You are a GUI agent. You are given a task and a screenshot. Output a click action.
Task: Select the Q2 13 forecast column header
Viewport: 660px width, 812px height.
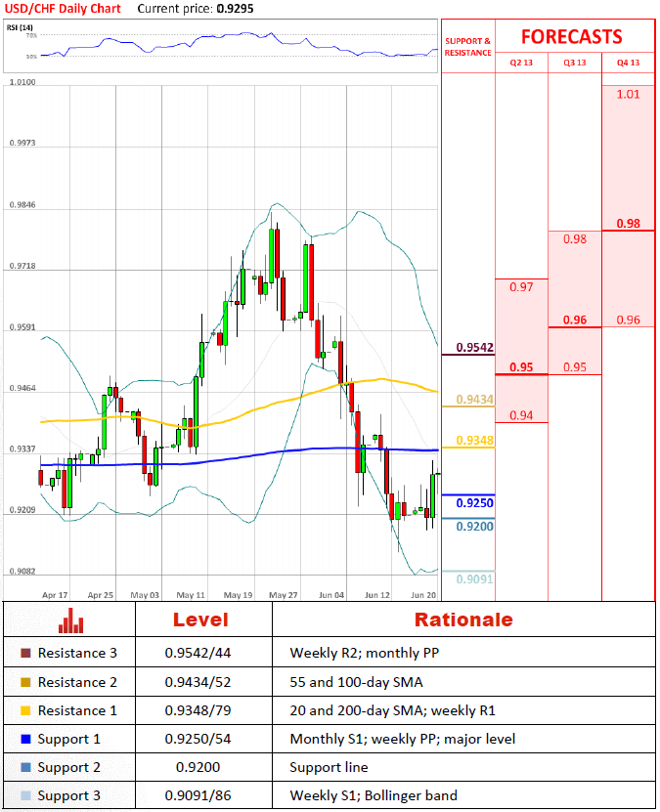pos(521,63)
